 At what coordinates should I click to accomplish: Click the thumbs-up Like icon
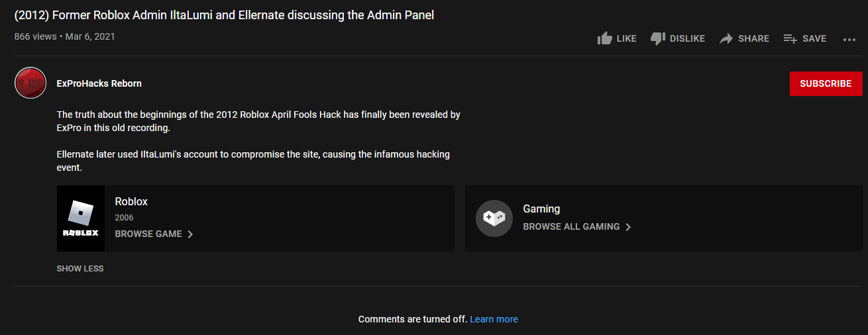coord(604,38)
